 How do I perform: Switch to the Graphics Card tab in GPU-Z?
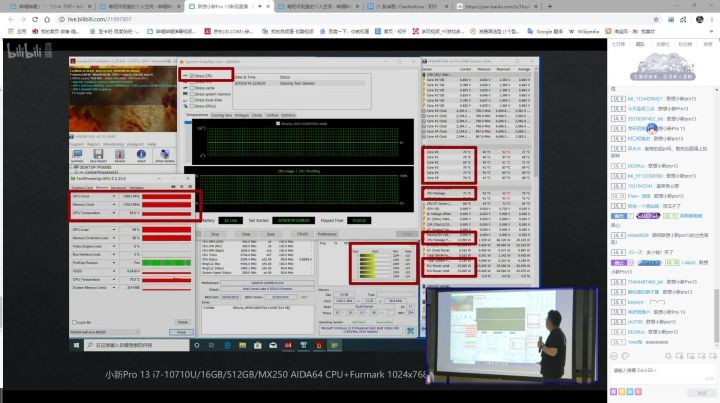coord(82,188)
